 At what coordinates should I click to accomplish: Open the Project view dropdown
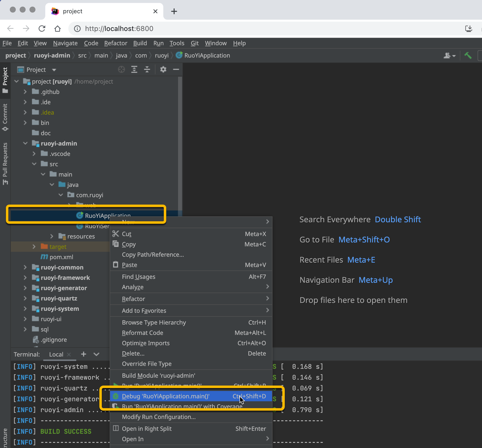(54, 70)
